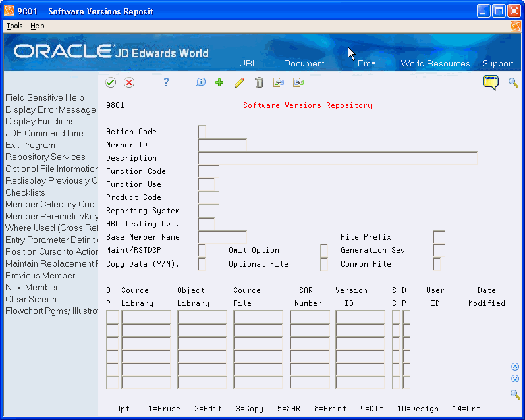The image size is (525, 420).
Task: Open the Support link
Action: [497, 63]
